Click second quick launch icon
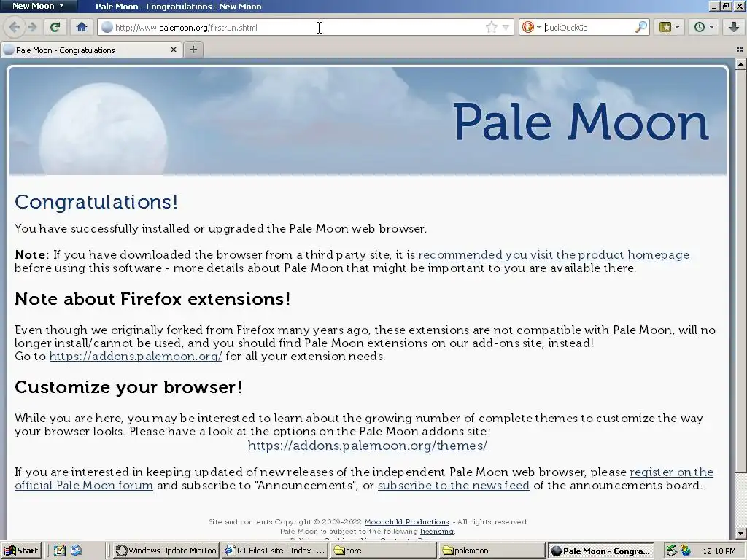Image resolution: width=747 pixels, height=560 pixels. 76,551
